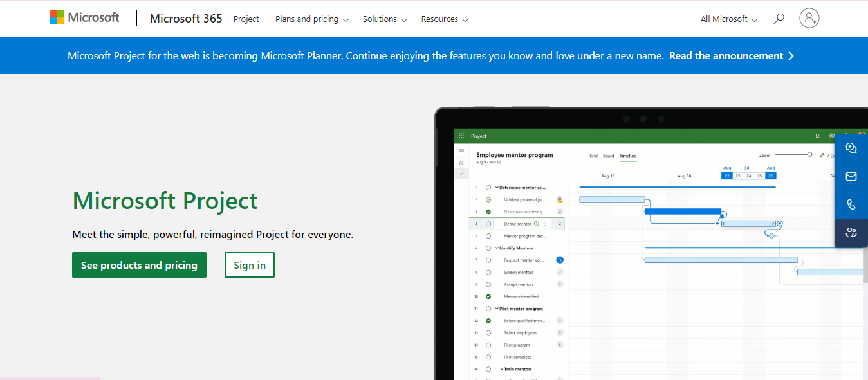Click the email envelope sidebar icon
Viewport: 868px width, 380px height.
click(851, 176)
